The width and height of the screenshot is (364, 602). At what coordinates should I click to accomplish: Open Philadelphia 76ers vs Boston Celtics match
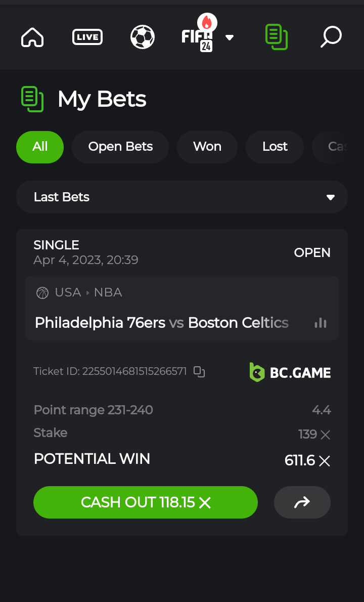(162, 323)
